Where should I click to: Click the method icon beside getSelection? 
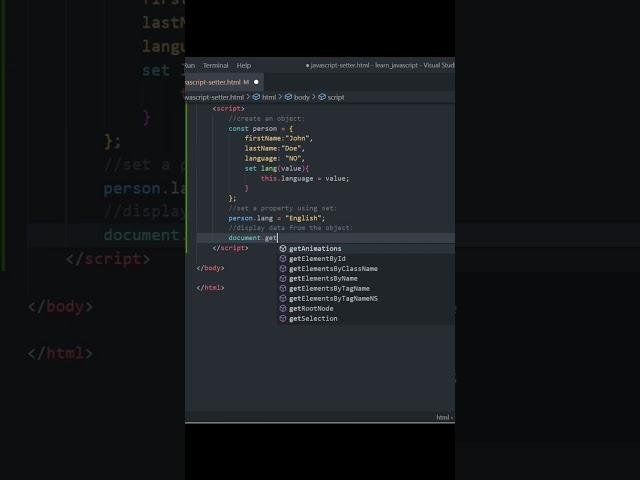[x=283, y=318]
